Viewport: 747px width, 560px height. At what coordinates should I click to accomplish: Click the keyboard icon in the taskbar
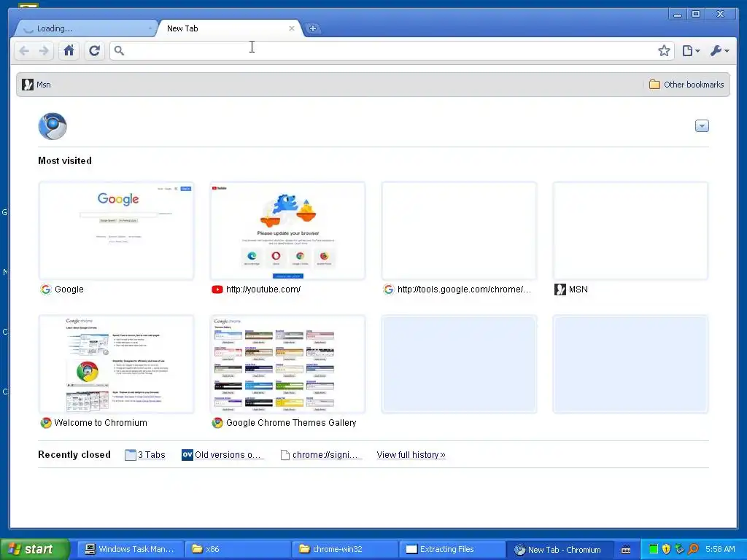[626, 550]
